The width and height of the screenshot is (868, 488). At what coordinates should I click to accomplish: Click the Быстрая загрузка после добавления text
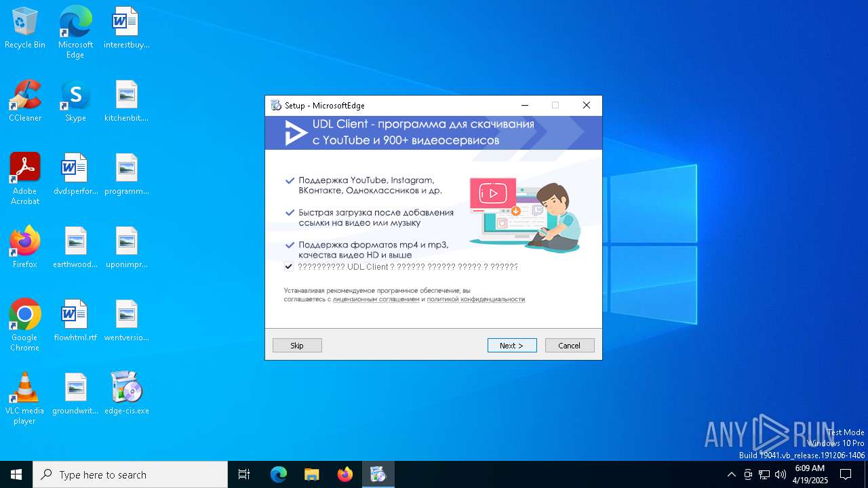click(x=376, y=218)
